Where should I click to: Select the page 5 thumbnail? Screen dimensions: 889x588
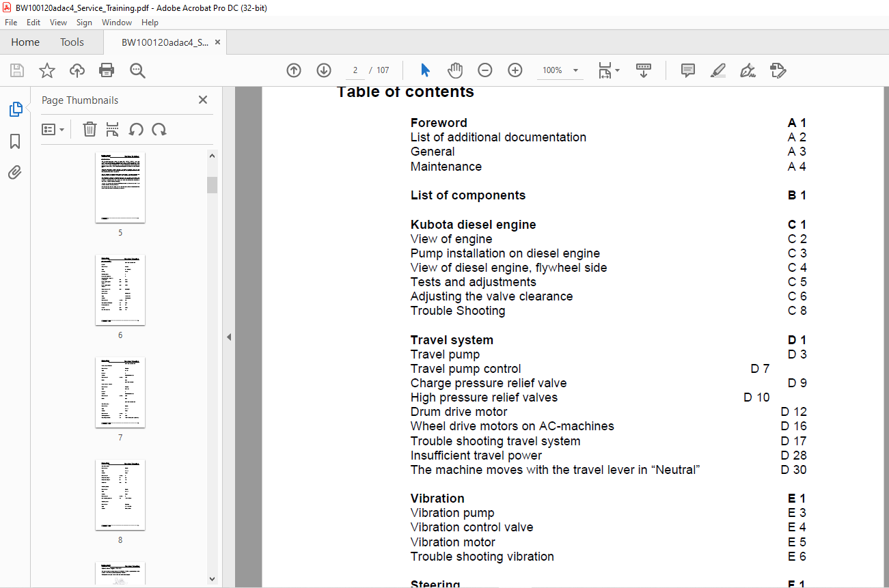(x=120, y=188)
